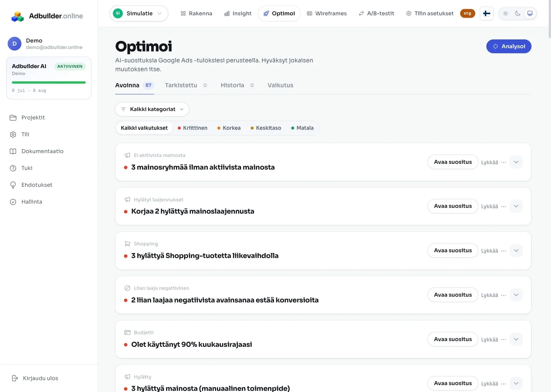Screen dimensions: 551x392
Task: Click the Adbuilder.online logo
Action: tap(47, 16)
